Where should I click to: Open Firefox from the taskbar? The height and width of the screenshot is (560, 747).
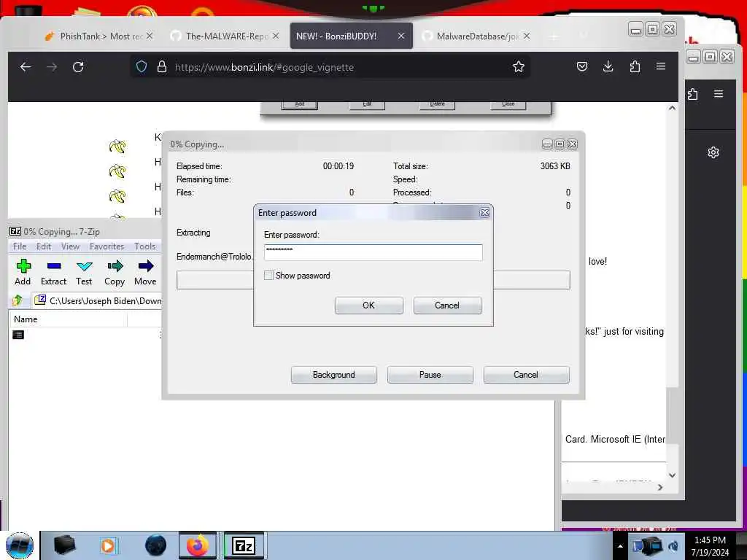pyautogui.click(x=198, y=545)
